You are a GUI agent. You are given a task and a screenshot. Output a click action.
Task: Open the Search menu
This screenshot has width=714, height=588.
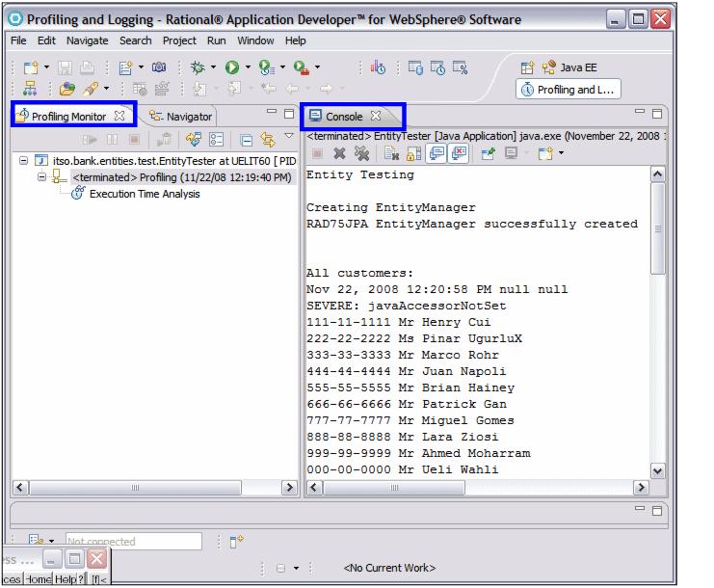(135, 40)
